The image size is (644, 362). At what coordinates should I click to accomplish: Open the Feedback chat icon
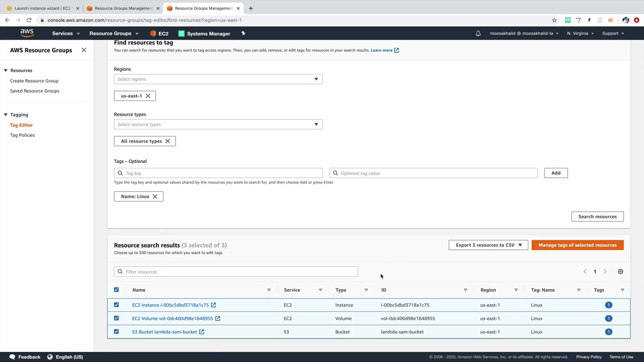coord(12,357)
